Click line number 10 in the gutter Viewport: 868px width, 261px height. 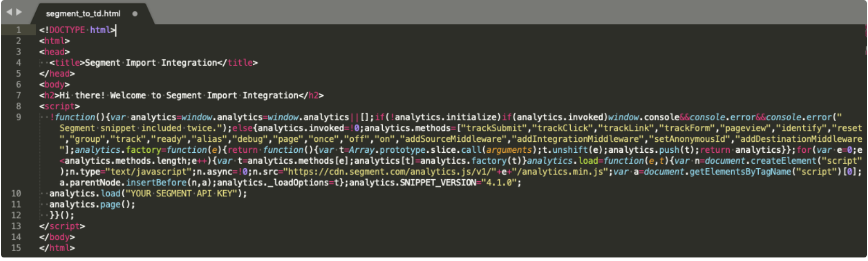click(x=16, y=193)
